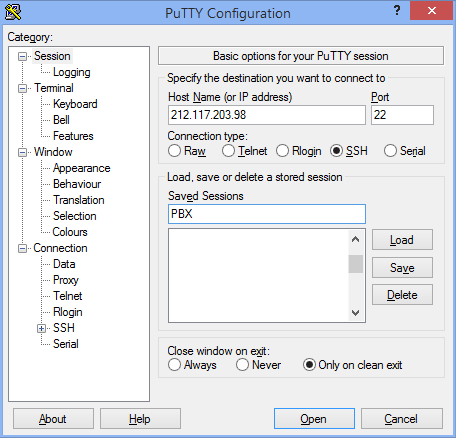
Task: Click the sessions list scroll down arrow
Action: click(356, 313)
